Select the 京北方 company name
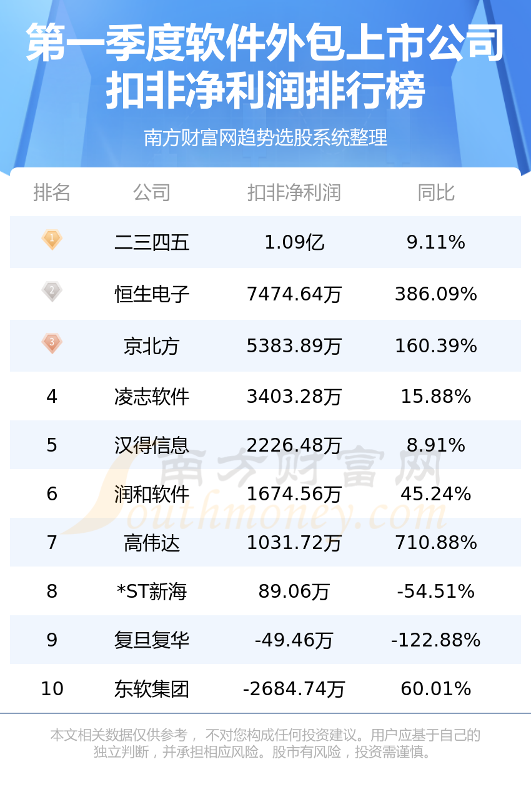The width and height of the screenshot is (531, 812). 152,346
